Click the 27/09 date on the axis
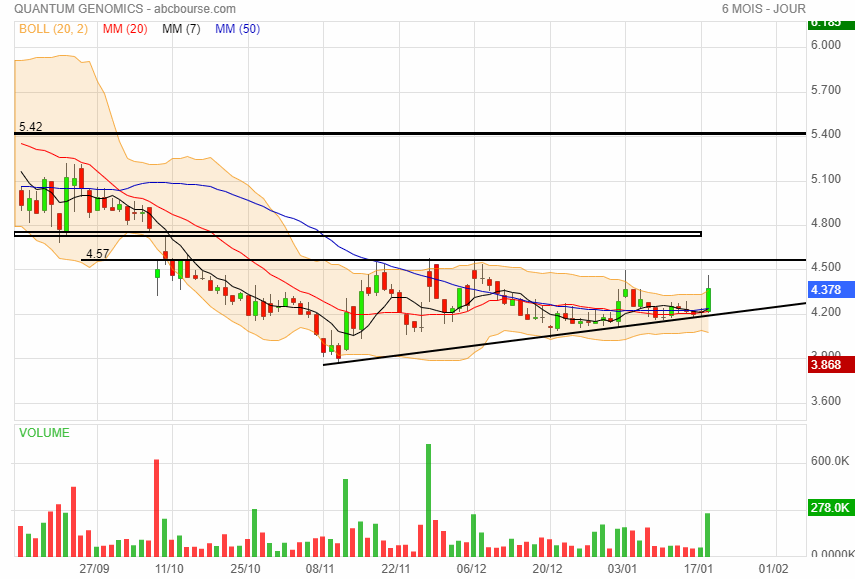Viewport: 855px width, 579px height. coord(94,568)
